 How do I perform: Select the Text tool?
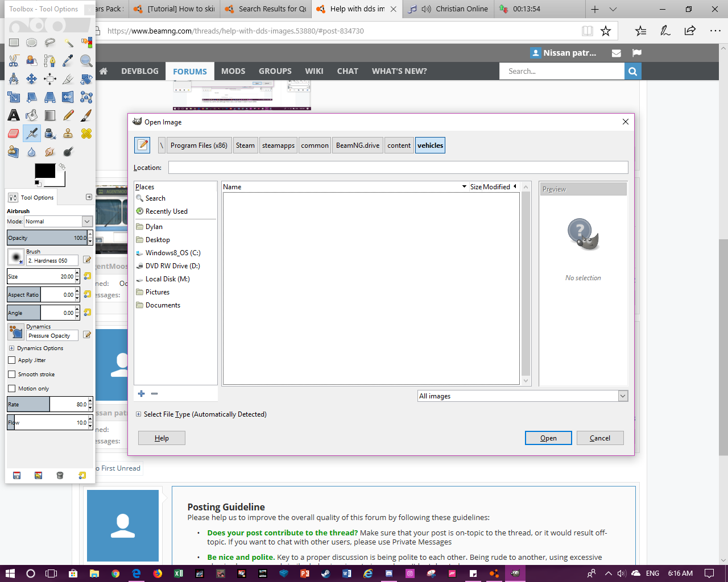pyautogui.click(x=14, y=115)
